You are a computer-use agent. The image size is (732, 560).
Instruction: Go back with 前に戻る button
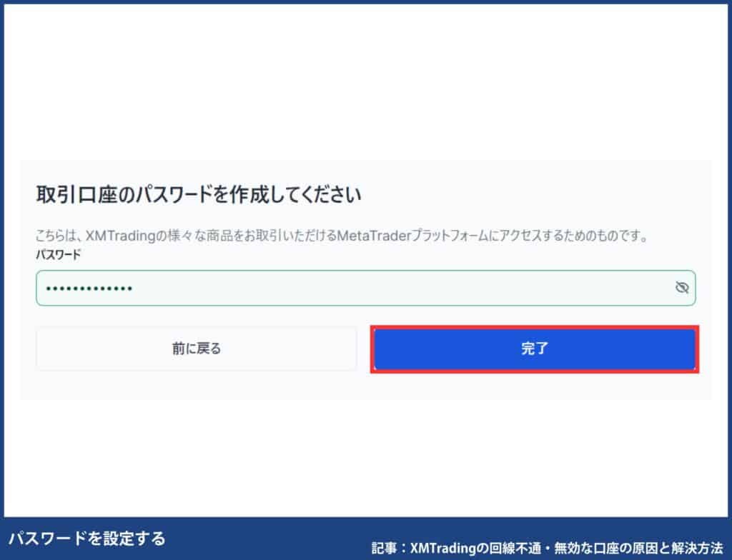pyautogui.click(x=197, y=349)
